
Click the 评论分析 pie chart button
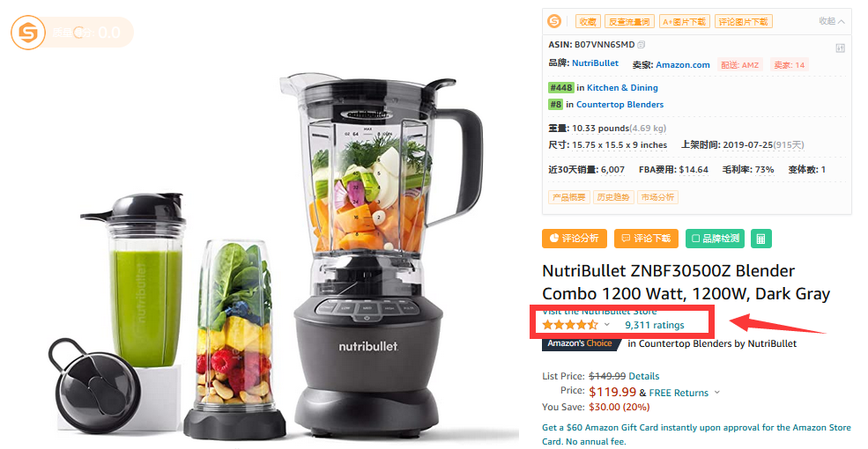tap(574, 239)
